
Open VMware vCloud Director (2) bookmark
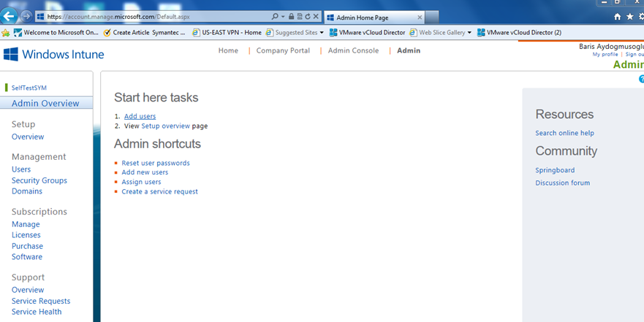pyautogui.click(x=519, y=32)
